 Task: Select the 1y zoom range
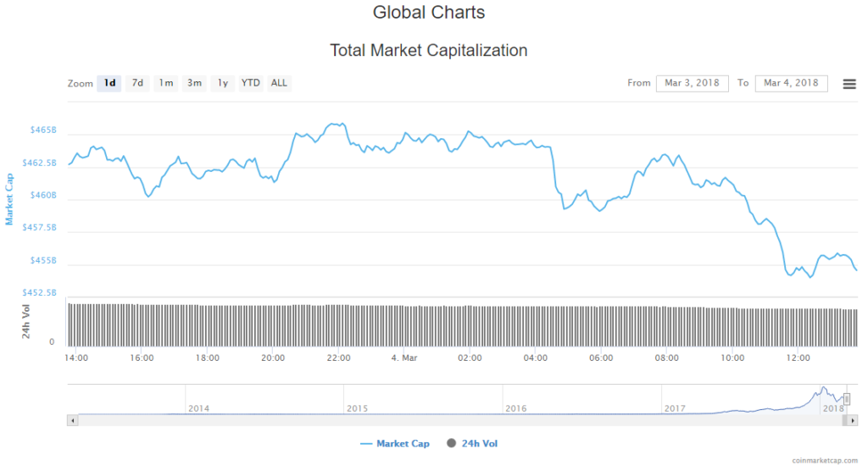point(222,83)
